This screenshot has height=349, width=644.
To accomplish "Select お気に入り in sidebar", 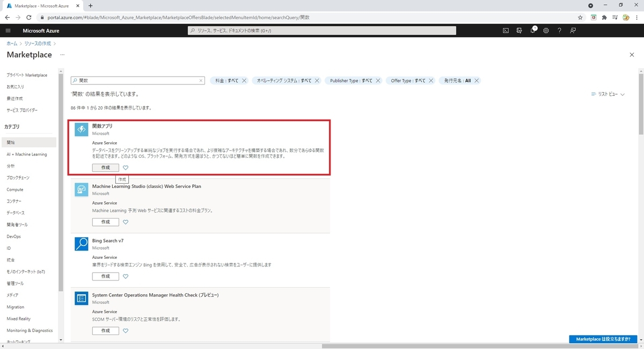I will tap(15, 86).
